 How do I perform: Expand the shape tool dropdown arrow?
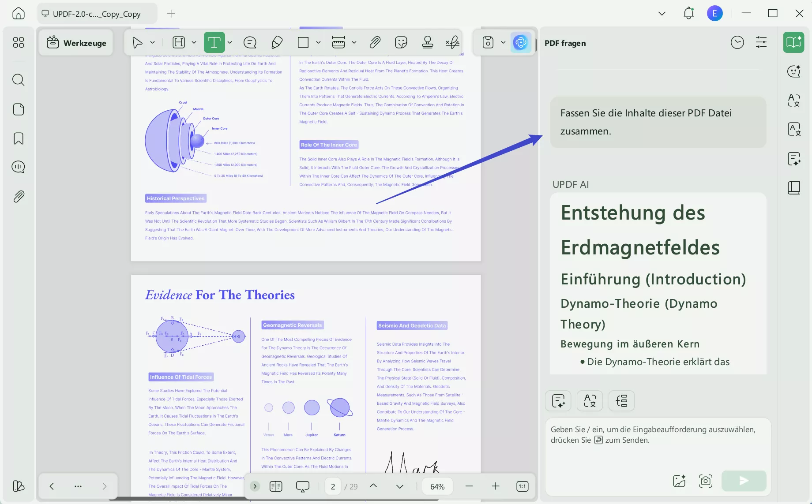[318, 43]
